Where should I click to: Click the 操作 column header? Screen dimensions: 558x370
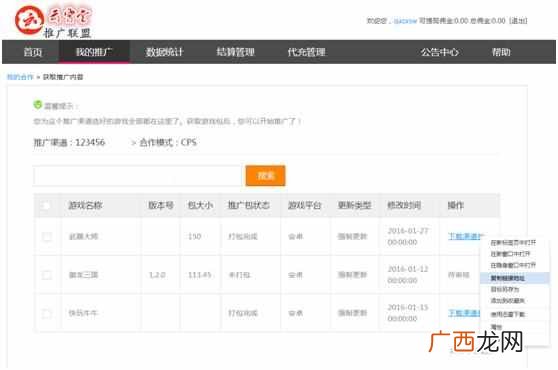456,205
